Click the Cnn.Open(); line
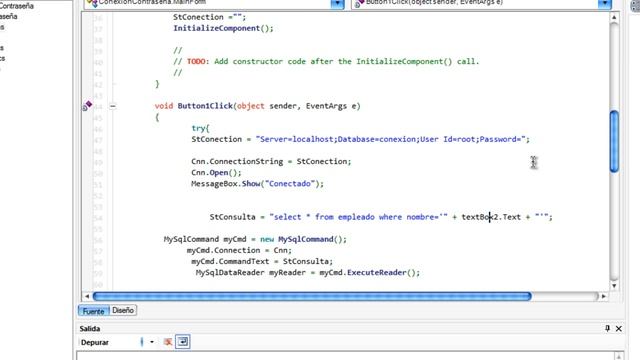Screen dimensions: 640x360 [216, 172]
